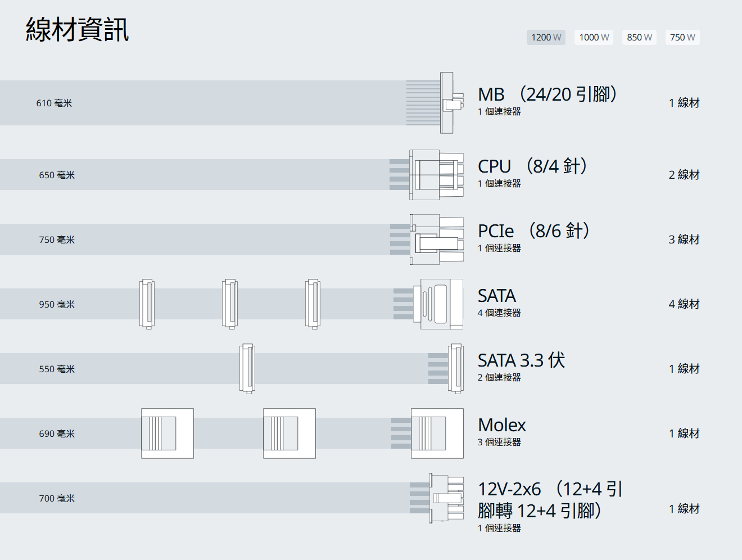Click the 線材資訊 heading
742x560 pixels.
click(x=78, y=29)
